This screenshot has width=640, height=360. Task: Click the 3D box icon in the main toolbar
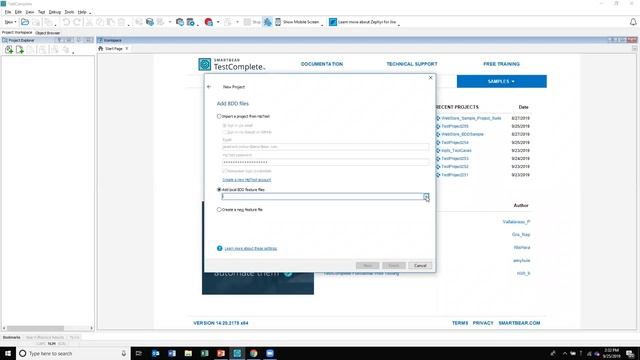(x=150, y=22)
